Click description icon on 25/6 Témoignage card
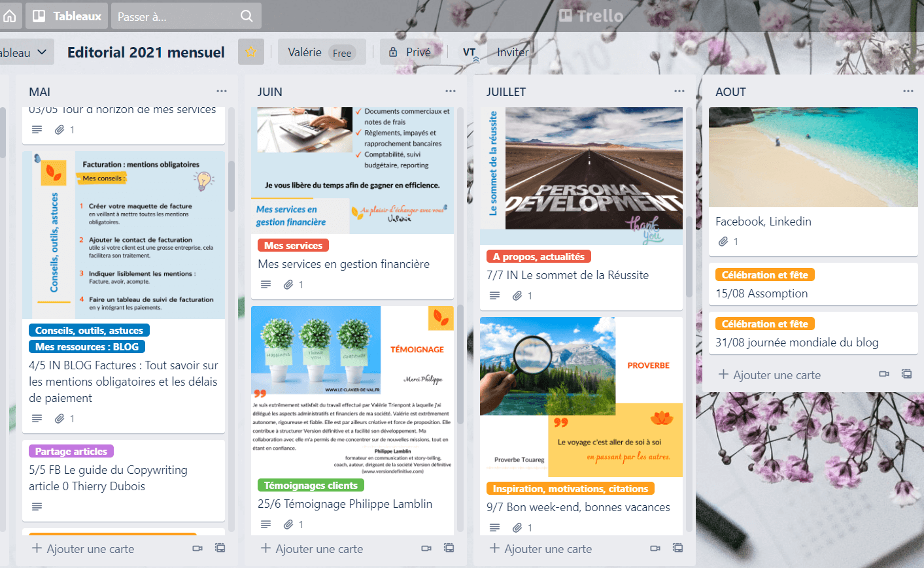This screenshot has width=924, height=568. click(266, 524)
